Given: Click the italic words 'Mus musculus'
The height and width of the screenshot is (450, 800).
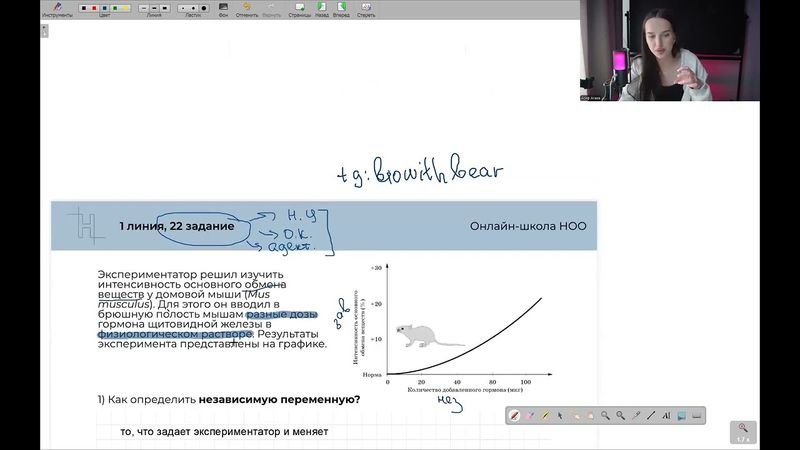Looking at the screenshot, I should click(184, 299).
